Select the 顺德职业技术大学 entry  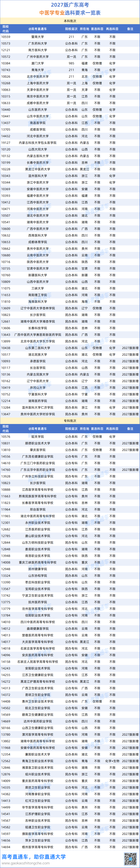38,444
